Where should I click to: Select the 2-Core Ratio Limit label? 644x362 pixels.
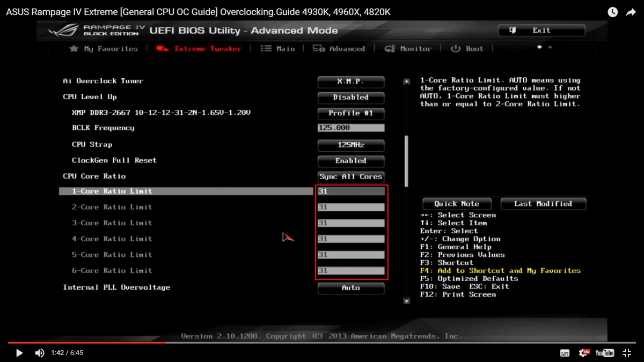112,207
